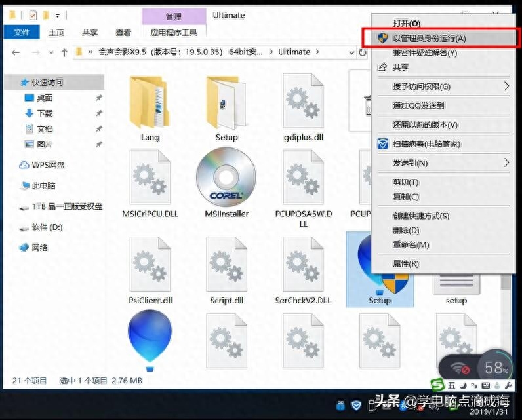
Task: Choose 属性(R) in context menu
Action: pos(443,264)
